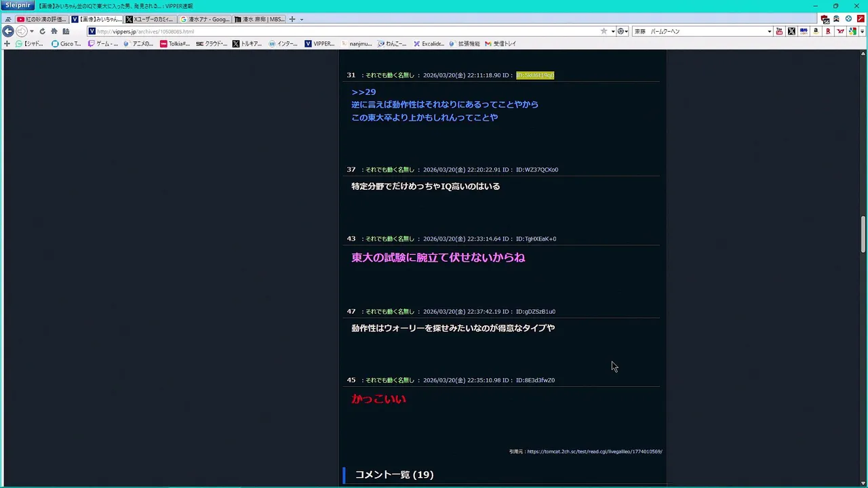
Task: Expand the search box history dropdown
Action: (x=769, y=31)
